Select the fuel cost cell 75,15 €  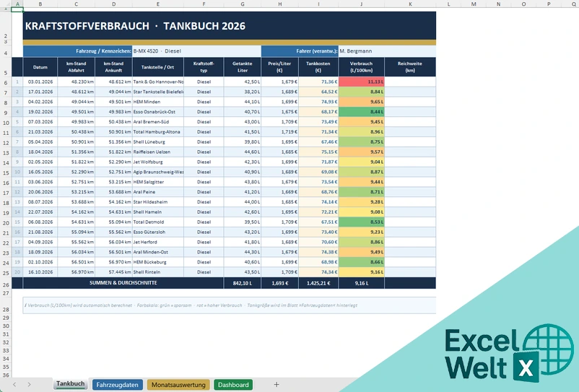318,152
